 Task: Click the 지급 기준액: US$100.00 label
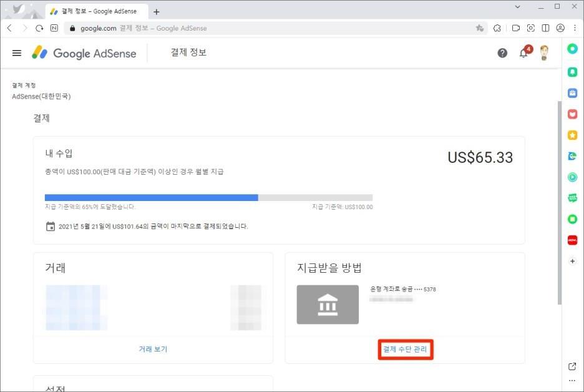tap(343, 207)
